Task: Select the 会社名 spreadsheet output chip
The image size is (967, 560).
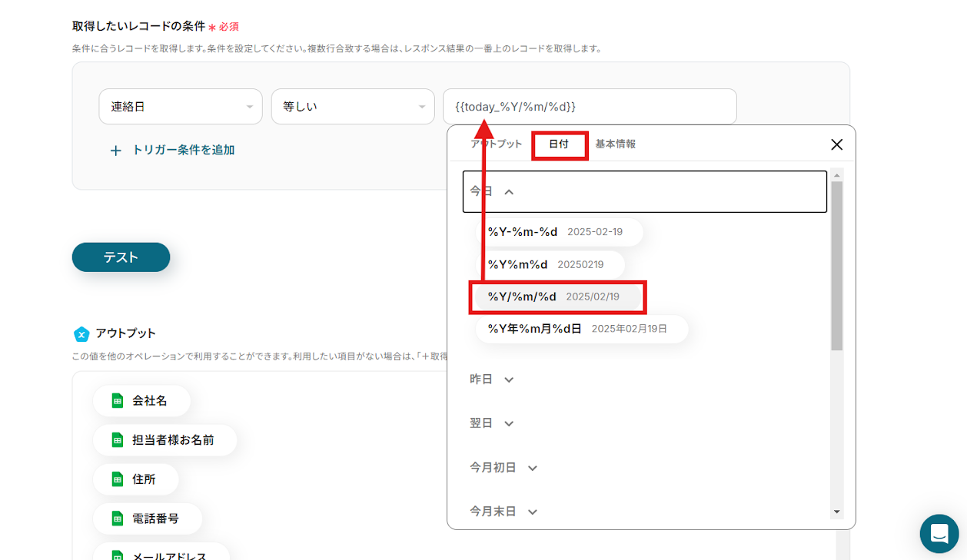Action: [x=141, y=400]
